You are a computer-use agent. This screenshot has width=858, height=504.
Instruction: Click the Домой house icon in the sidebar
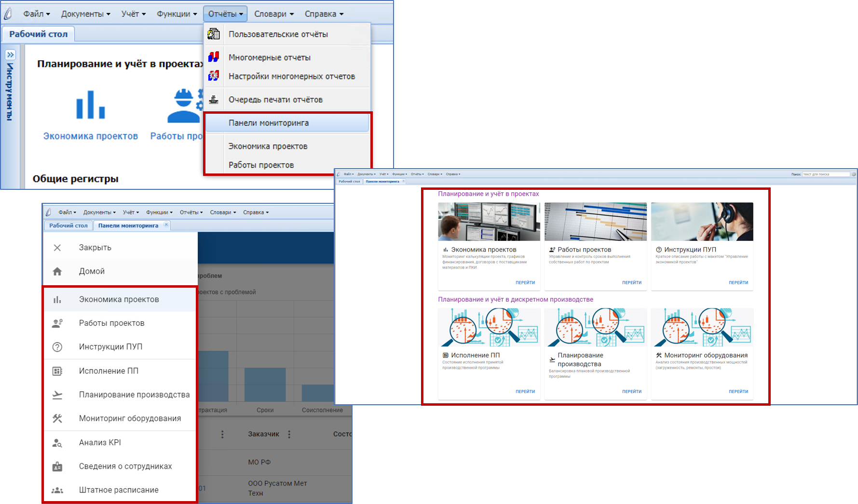pyautogui.click(x=57, y=271)
